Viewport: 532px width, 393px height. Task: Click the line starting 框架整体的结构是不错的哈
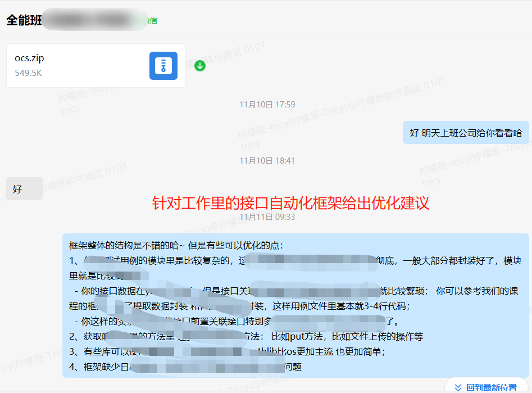pyautogui.click(x=176, y=245)
